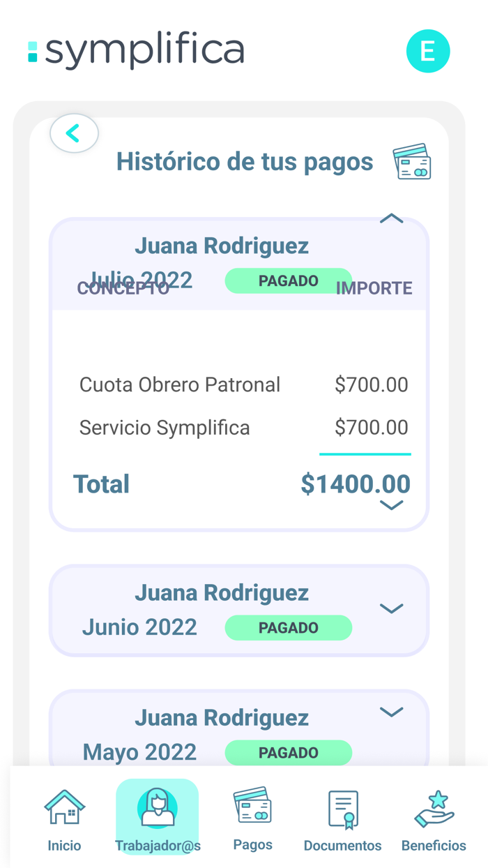Select the Trabajador@s worker icon
This screenshot has width=488, height=868.
(157, 809)
